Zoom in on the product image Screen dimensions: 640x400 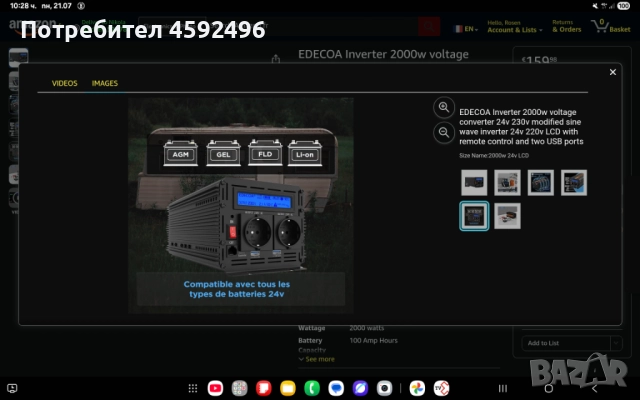pos(444,107)
